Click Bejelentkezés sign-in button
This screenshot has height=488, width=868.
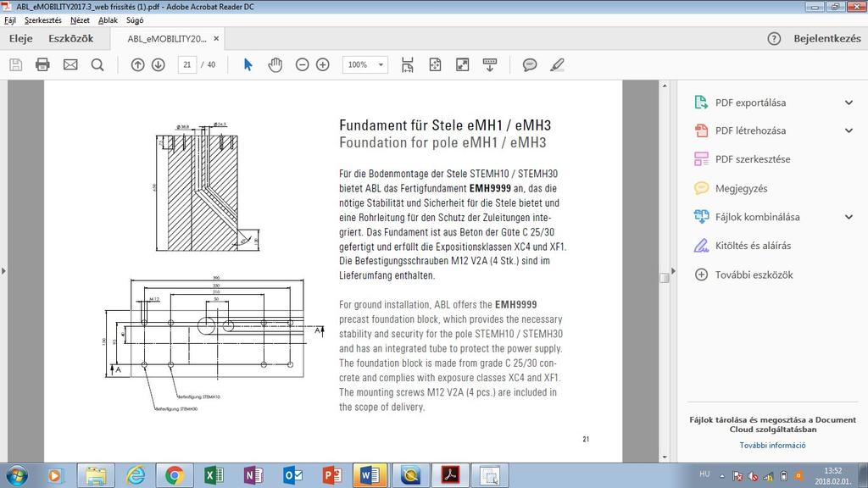click(827, 39)
